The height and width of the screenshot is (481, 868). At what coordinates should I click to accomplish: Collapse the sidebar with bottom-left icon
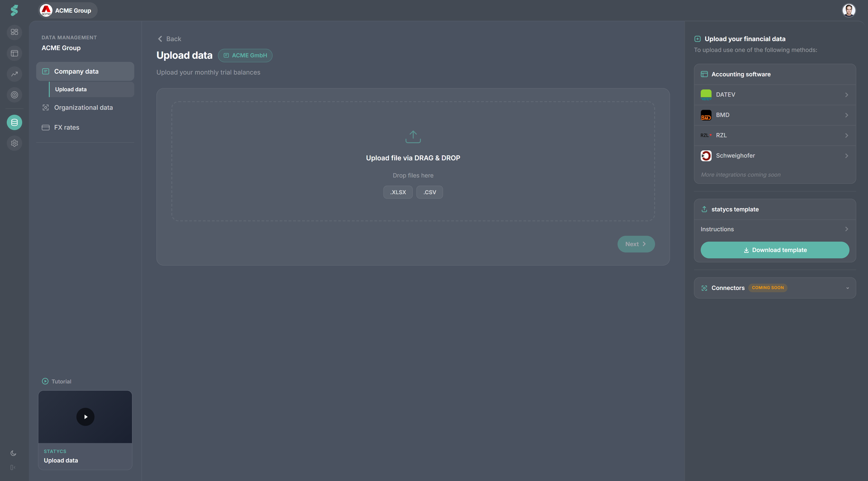point(13,467)
